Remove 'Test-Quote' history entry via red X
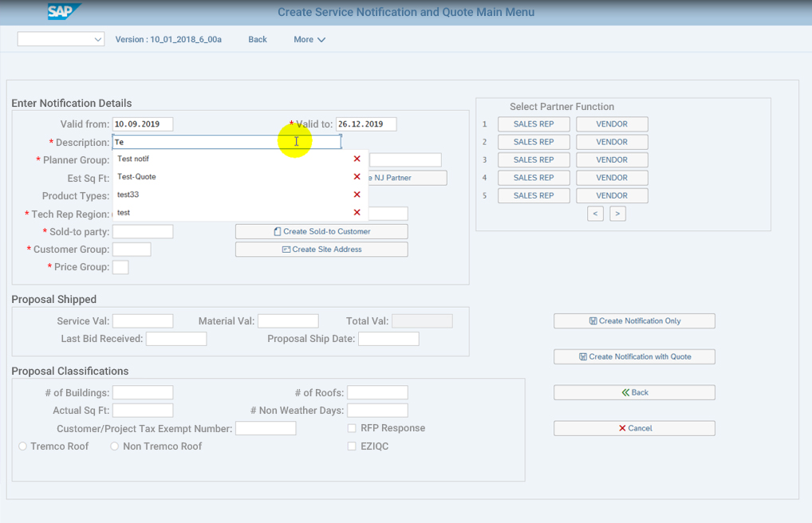 tap(357, 177)
